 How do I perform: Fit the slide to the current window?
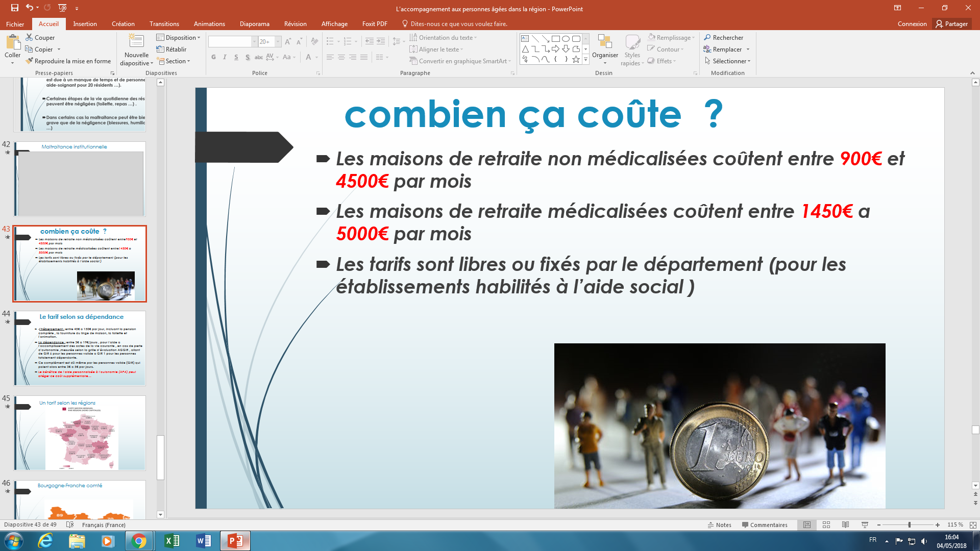(x=973, y=524)
